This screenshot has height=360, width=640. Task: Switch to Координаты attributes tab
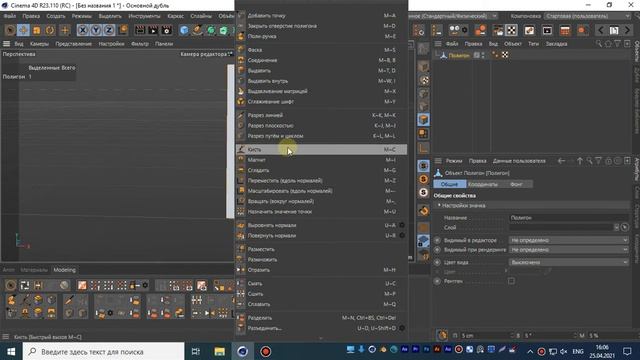[x=482, y=184]
